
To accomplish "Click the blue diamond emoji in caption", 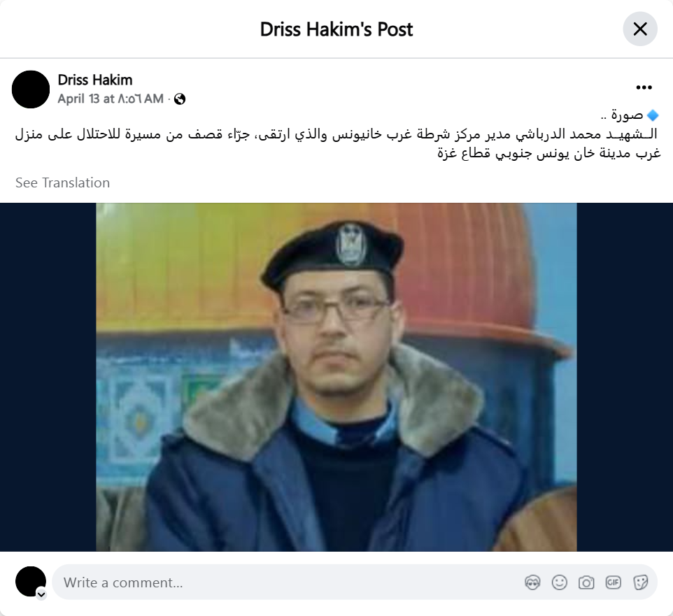I will [653, 115].
